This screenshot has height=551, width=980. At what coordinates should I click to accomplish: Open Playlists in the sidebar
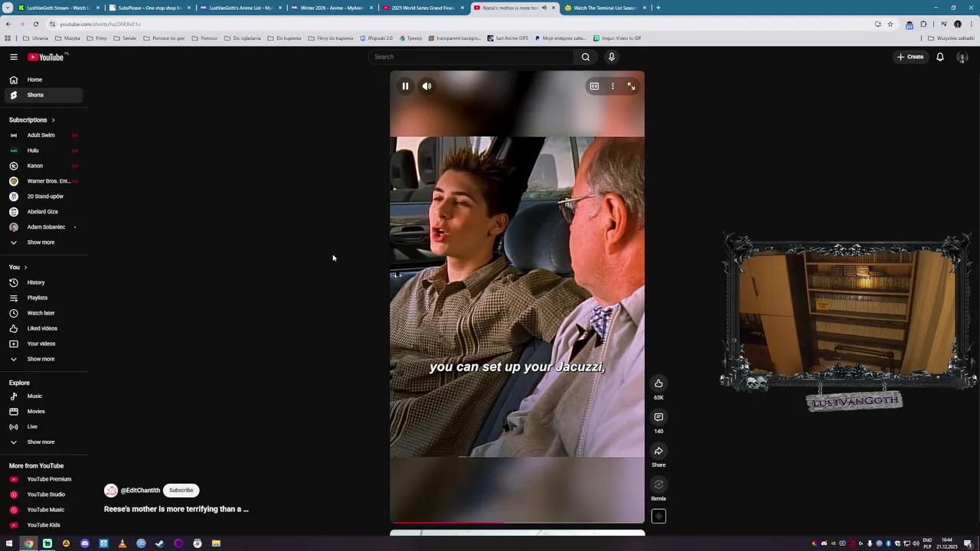(x=43, y=298)
